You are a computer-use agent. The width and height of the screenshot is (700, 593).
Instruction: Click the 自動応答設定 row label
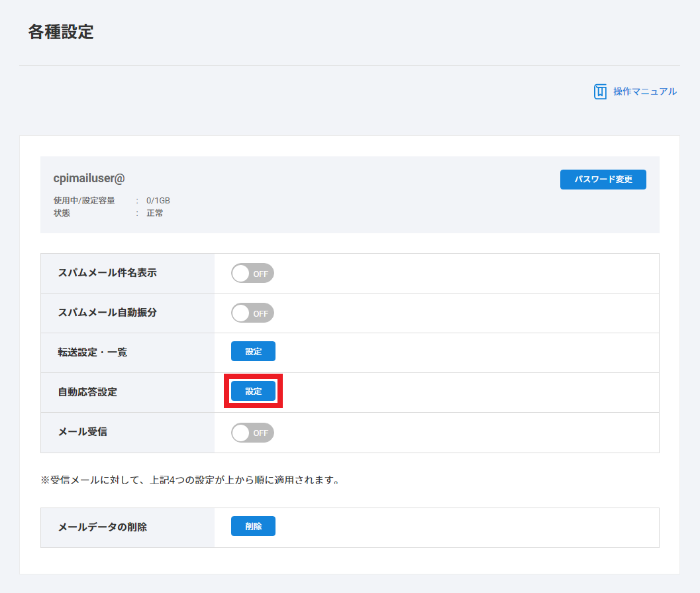pos(87,392)
